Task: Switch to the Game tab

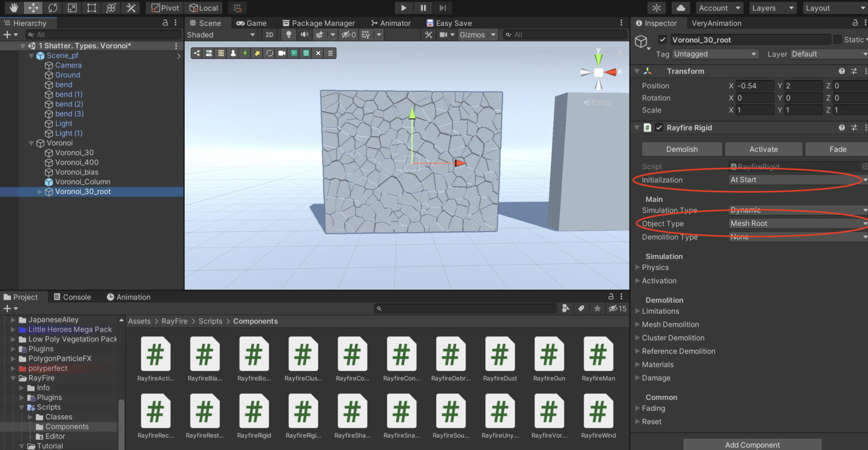Action: 251,23
